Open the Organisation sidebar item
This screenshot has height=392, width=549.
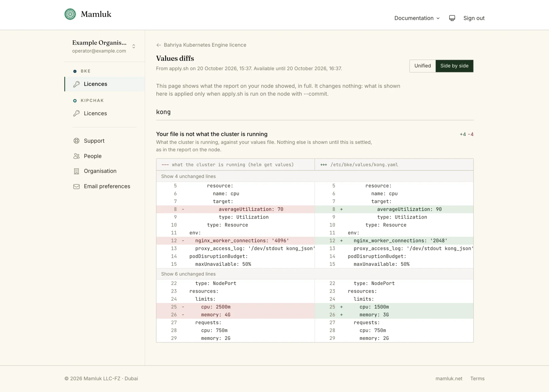[x=104, y=171]
